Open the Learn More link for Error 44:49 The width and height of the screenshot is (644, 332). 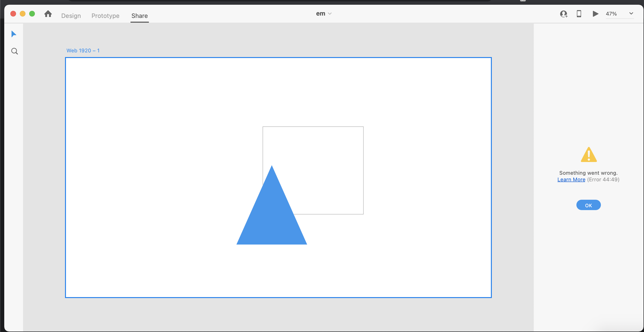click(571, 179)
